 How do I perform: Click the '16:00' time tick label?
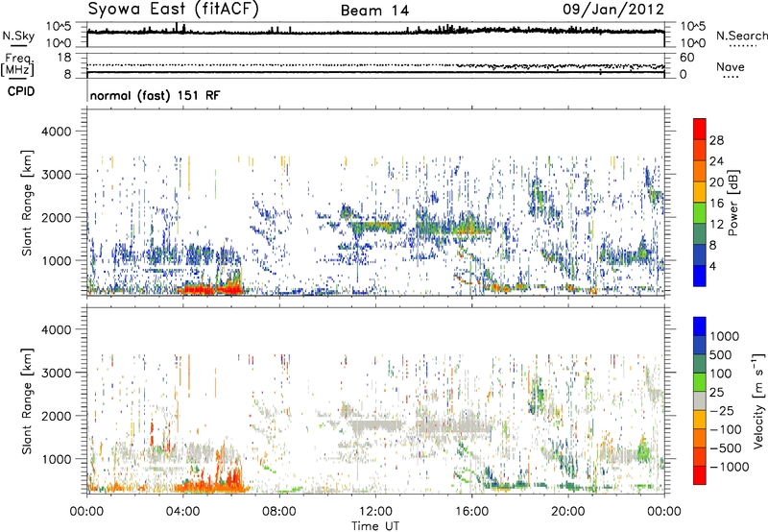[x=471, y=512]
